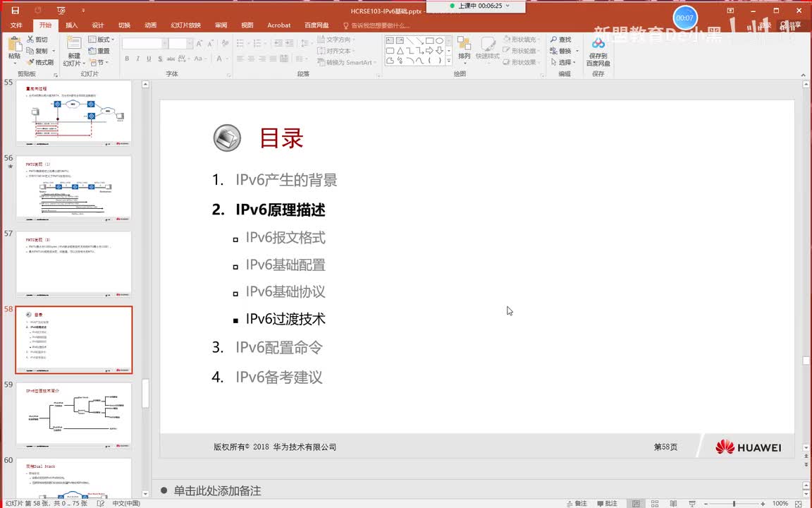The image size is (812, 508).
Task: Select slide 57 thumbnail
Action: pyautogui.click(x=73, y=265)
